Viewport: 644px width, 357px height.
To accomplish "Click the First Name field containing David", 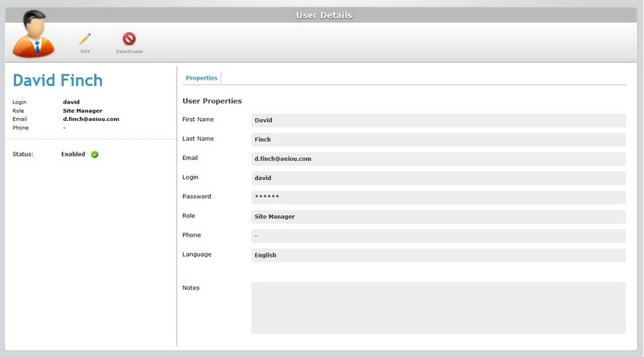I will point(438,120).
